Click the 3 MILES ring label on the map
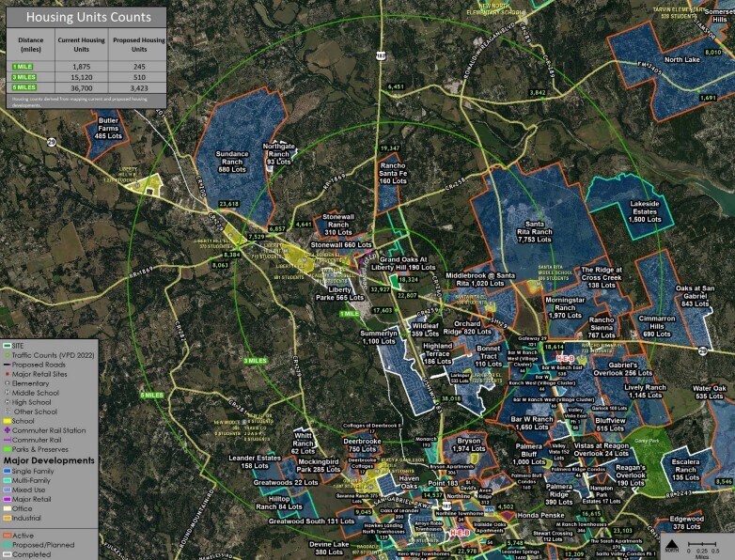 257,361
